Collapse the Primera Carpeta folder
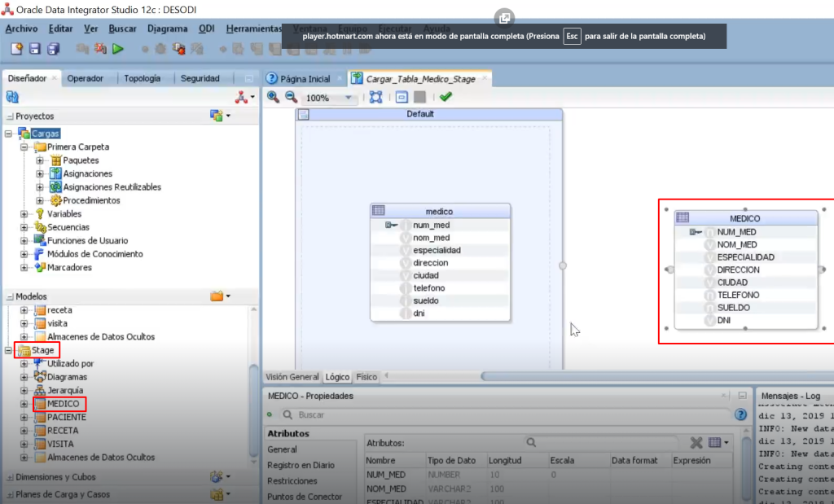Screen dimensions: 834x504 (x=24, y=147)
